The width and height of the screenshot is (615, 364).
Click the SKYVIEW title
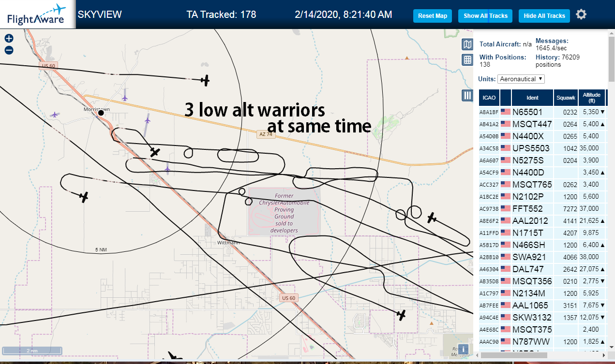click(x=100, y=15)
